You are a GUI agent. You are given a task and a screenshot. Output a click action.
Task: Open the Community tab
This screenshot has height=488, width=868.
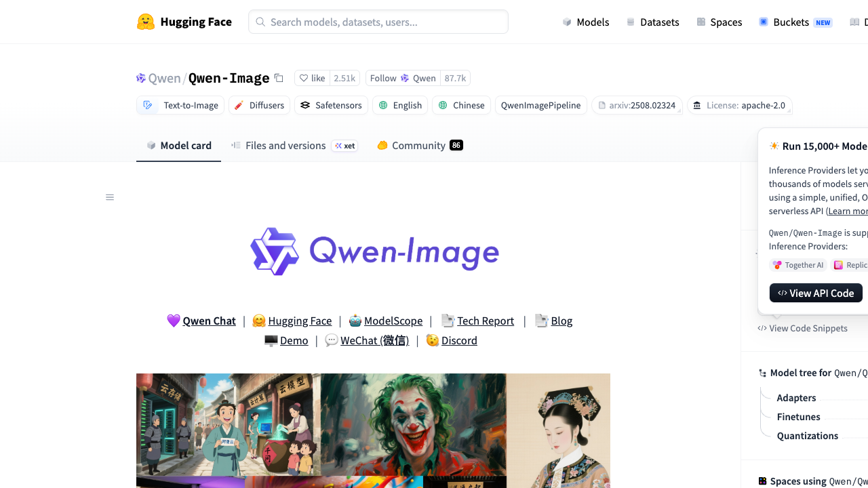(420, 145)
